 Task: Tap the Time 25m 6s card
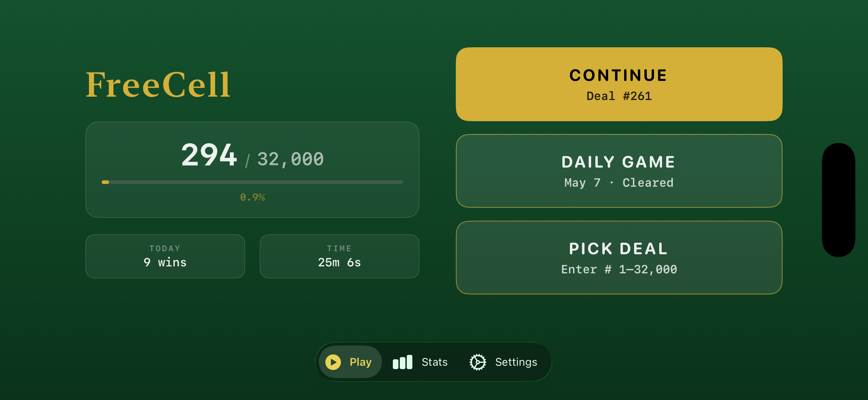coord(339,256)
